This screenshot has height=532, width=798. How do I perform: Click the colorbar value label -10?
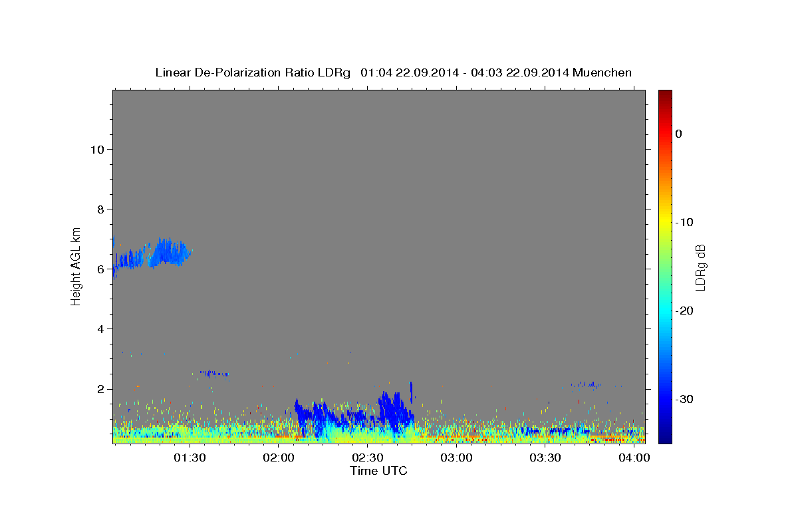pos(685,222)
